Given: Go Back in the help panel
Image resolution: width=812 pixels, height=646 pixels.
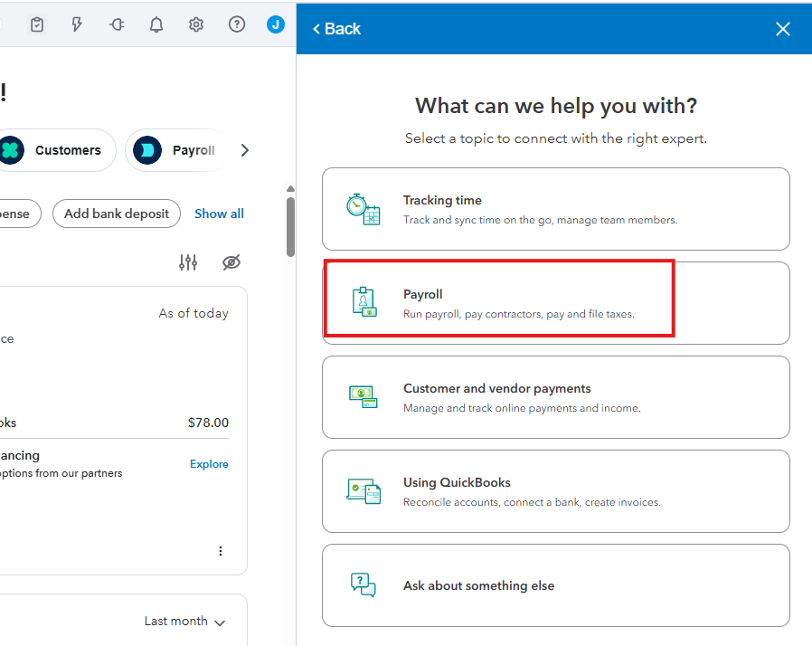Looking at the screenshot, I should coord(336,29).
